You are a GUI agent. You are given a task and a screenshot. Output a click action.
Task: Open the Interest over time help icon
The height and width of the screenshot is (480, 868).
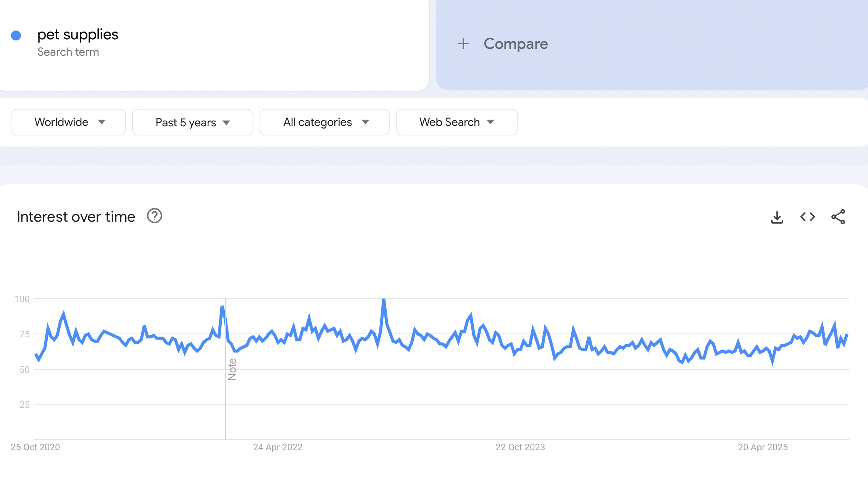click(155, 216)
